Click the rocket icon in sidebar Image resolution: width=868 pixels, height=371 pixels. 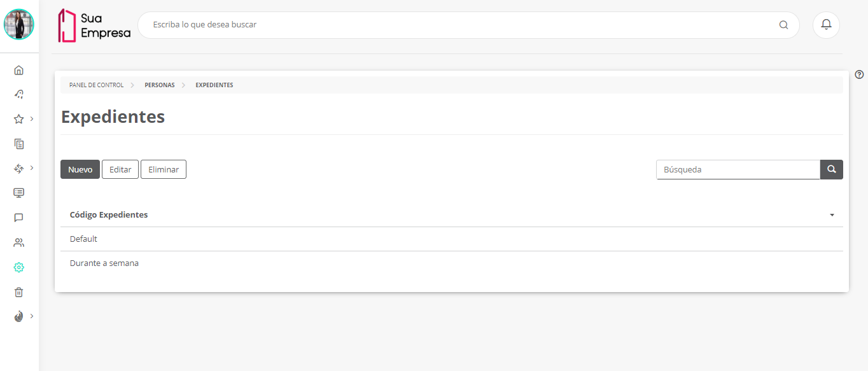19,94
